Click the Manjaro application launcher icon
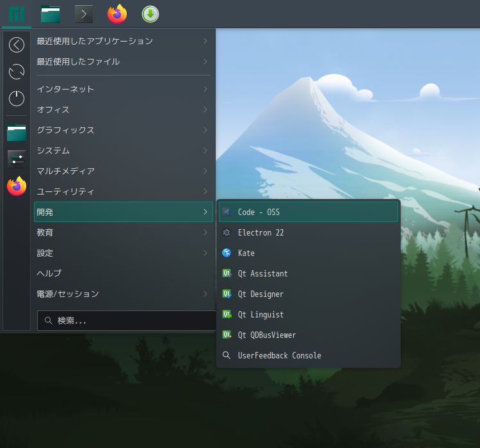The height and width of the screenshot is (448, 480). click(x=17, y=14)
